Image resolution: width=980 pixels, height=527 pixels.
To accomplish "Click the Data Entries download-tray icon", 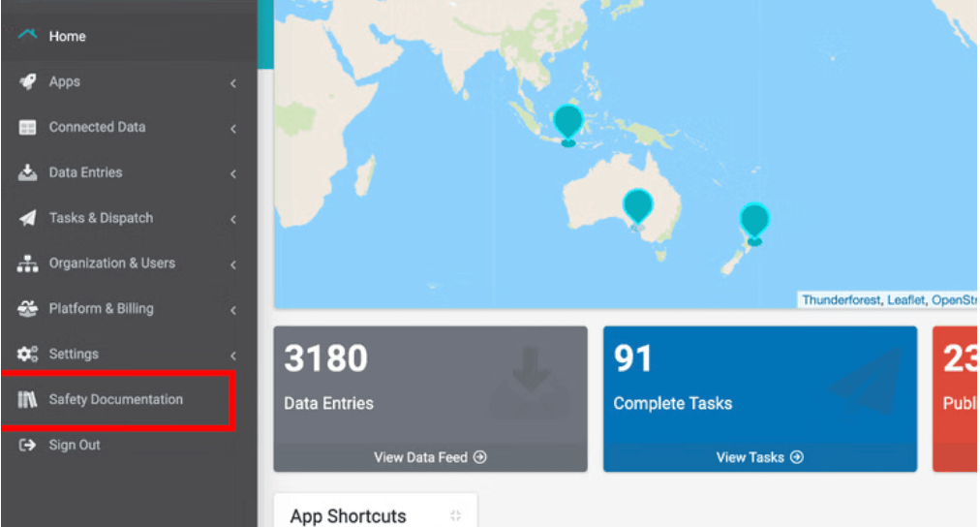I will coord(28,173).
